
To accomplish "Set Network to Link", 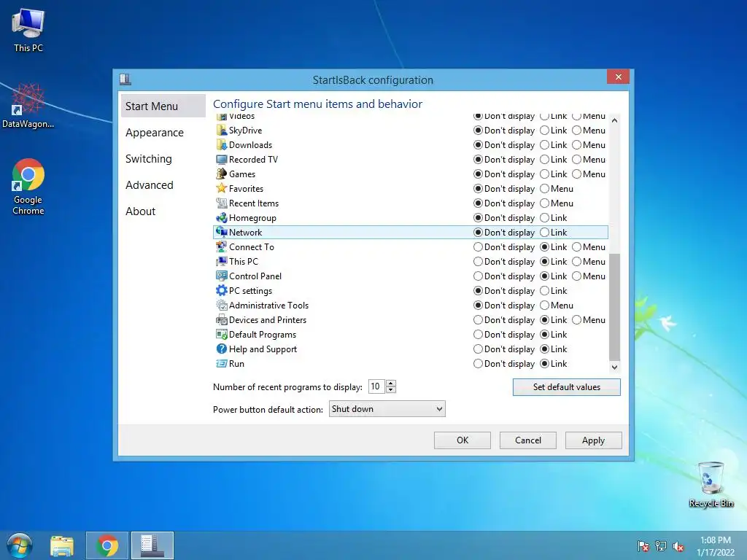I will (544, 233).
